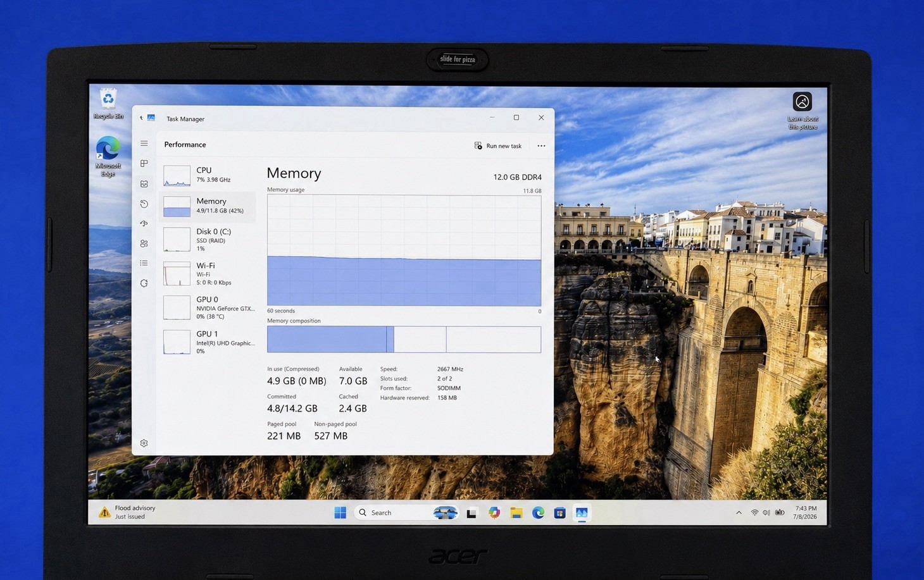This screenshot has height=580, width=924.
Task: Click the Task Manager taskbar icon
Action: point(582,512)
